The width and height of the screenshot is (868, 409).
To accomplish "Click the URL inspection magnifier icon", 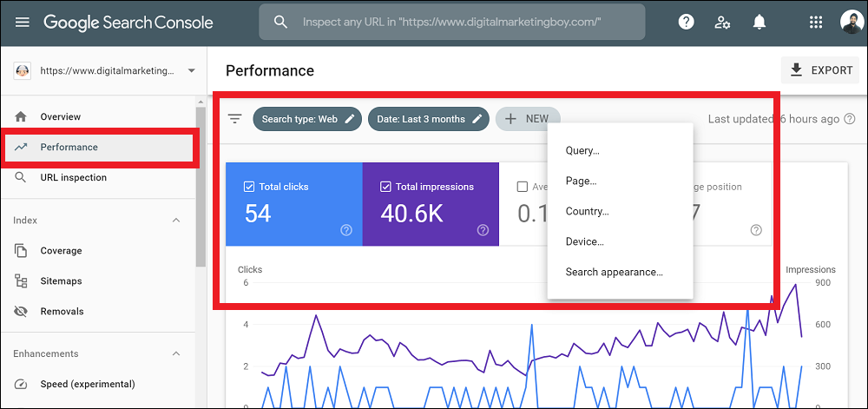I will click(x=21, y=178).
